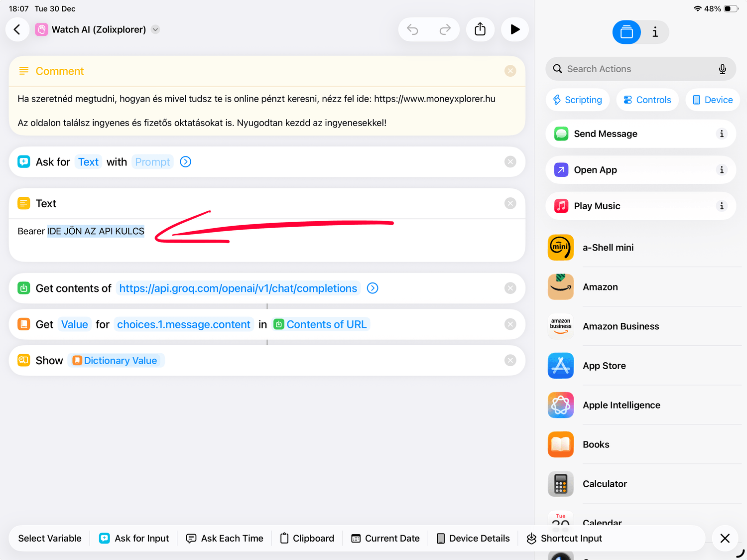This screenshot has height=560, width=747.
Task: Tap the battery indicator in status bar
Action: coord(731,8)
